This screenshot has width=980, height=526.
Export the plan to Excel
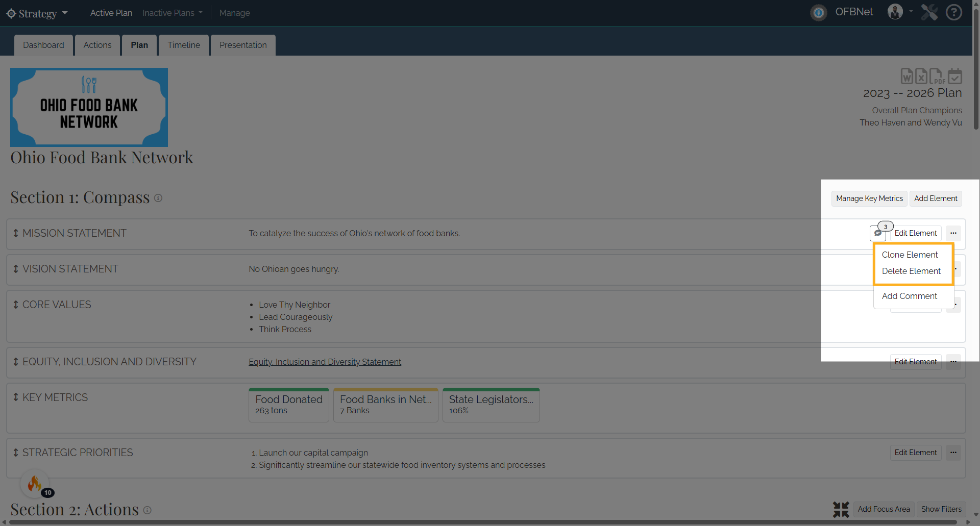point(921,76)
